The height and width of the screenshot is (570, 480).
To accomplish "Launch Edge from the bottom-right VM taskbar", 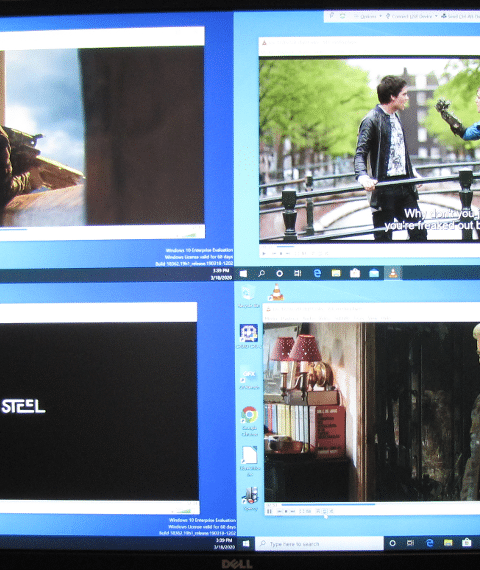I will pos(429,543).
